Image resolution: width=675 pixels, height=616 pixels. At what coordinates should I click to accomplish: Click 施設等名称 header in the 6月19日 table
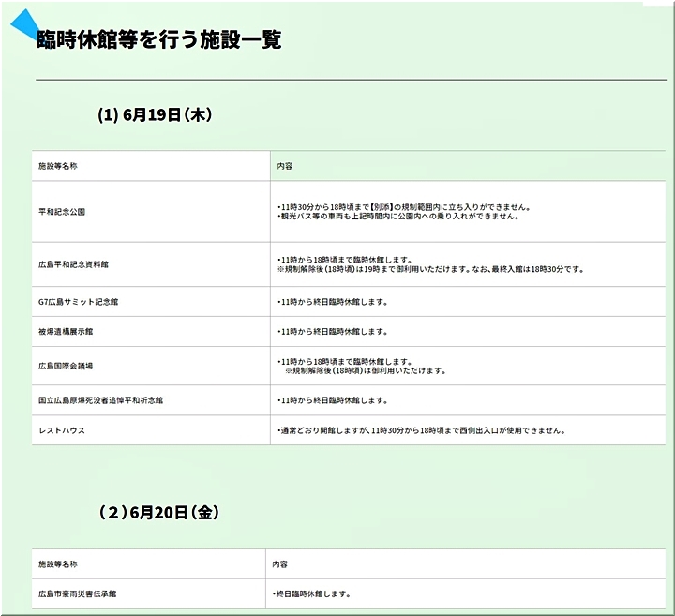(x=58, y=166)
